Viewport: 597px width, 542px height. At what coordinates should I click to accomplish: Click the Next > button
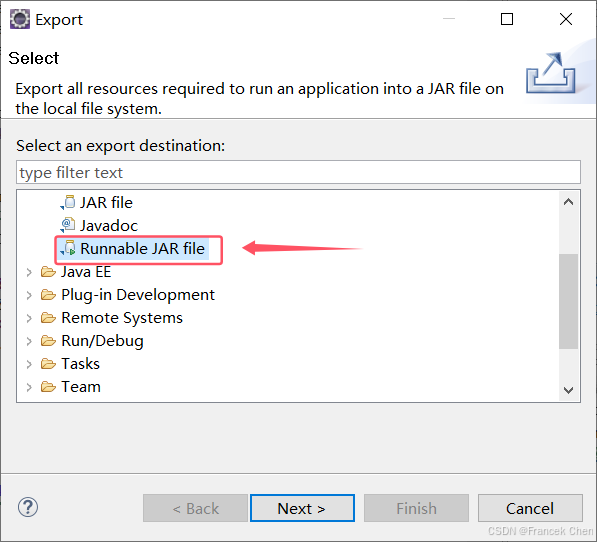[x=302, y=508]
